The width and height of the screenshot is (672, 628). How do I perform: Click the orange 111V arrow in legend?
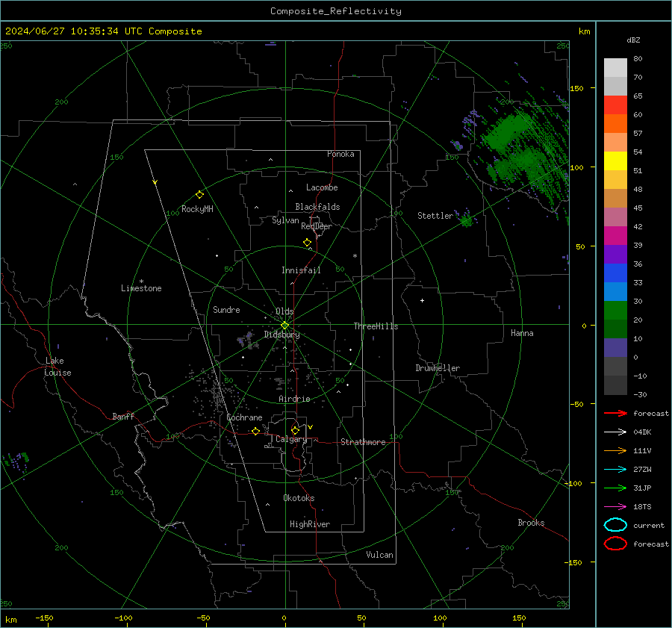(x=615, y=450)
